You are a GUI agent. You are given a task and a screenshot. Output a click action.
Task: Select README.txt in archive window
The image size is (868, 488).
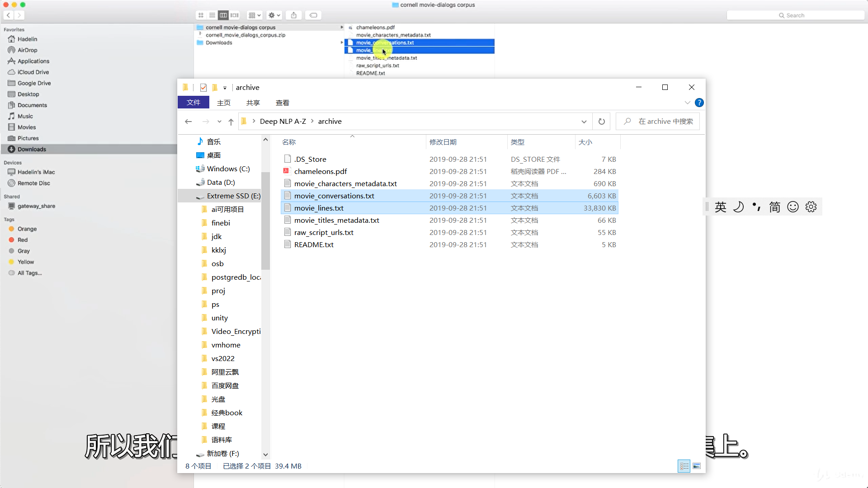[449, 245]
